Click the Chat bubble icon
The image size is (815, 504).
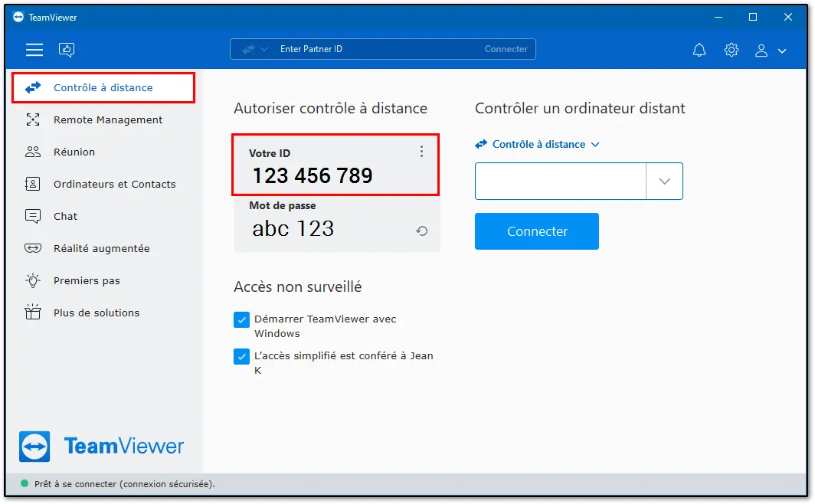pos(33,216)
